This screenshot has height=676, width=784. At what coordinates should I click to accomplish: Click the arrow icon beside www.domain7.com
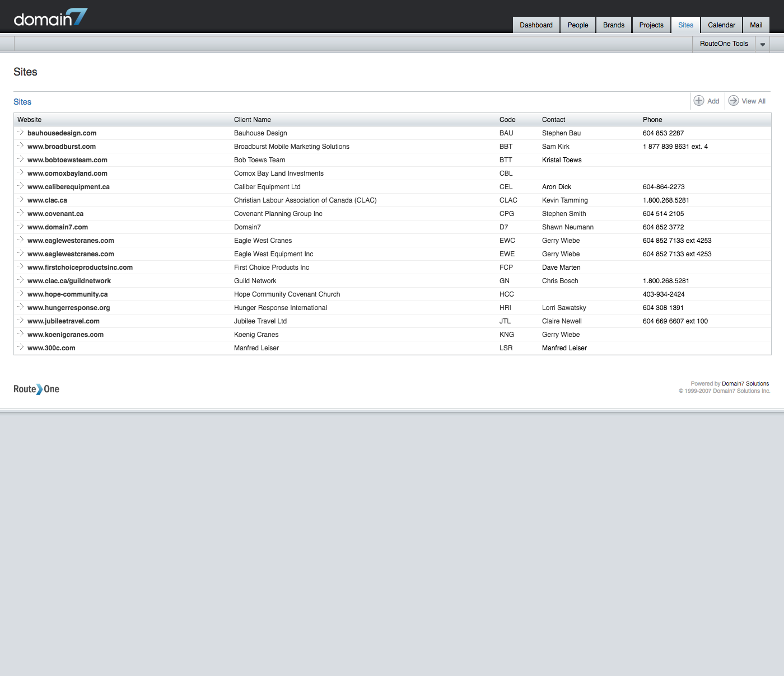20,227
